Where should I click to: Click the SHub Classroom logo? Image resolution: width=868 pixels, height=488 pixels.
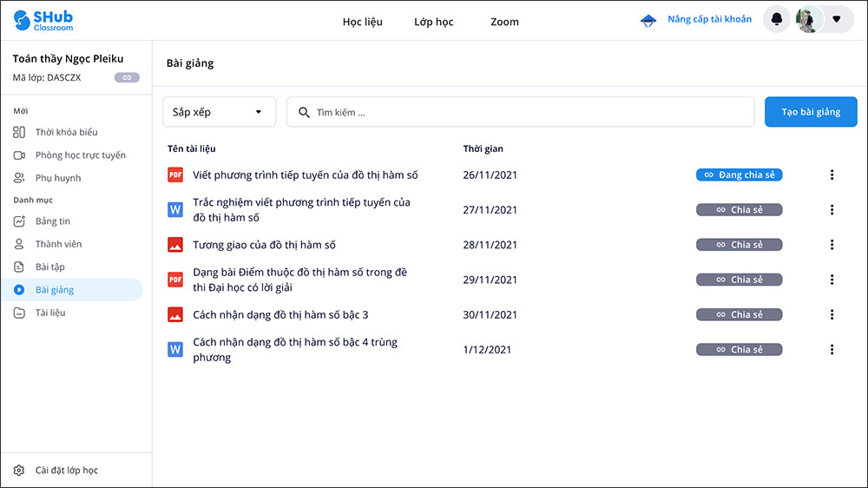pos(43,21)
